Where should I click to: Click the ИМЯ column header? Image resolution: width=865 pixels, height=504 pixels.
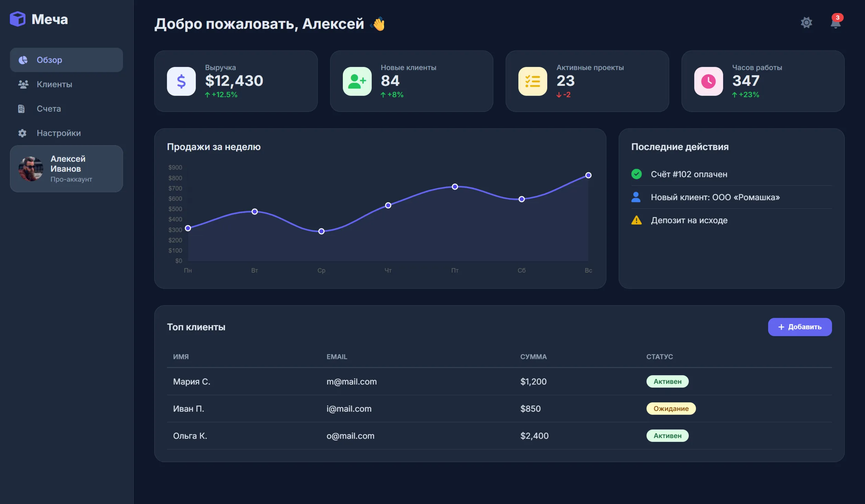tap(181, 357)
